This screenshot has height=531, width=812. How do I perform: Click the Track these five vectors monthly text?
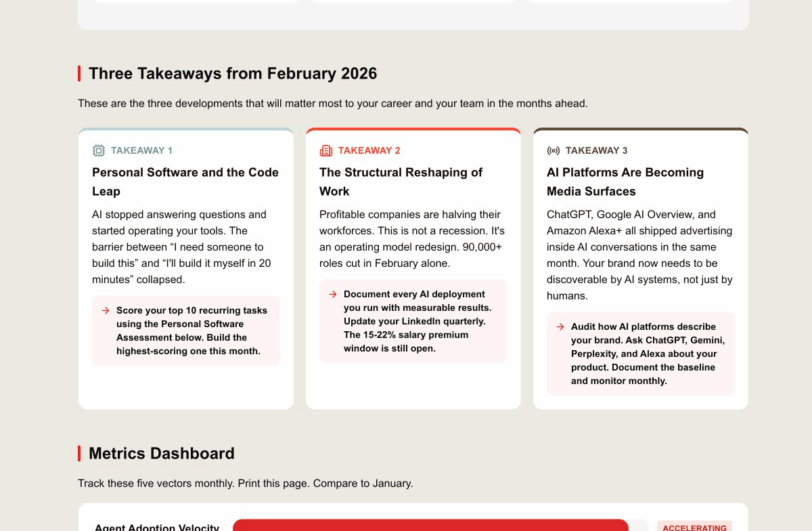(245, 484)
